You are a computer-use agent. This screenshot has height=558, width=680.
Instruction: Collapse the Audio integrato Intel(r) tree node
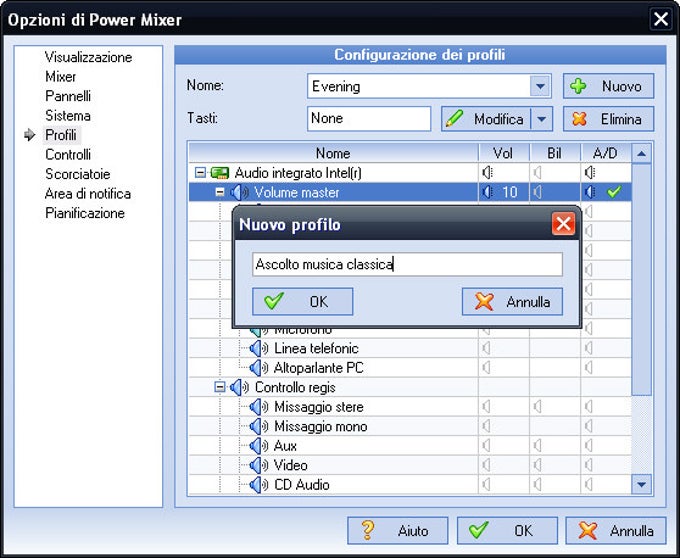200,173
